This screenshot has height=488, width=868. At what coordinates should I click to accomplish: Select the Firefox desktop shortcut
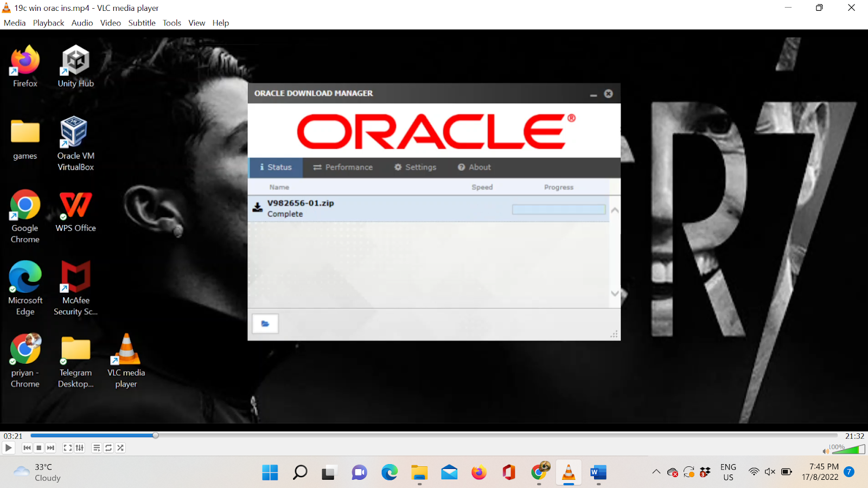point(25,67)
